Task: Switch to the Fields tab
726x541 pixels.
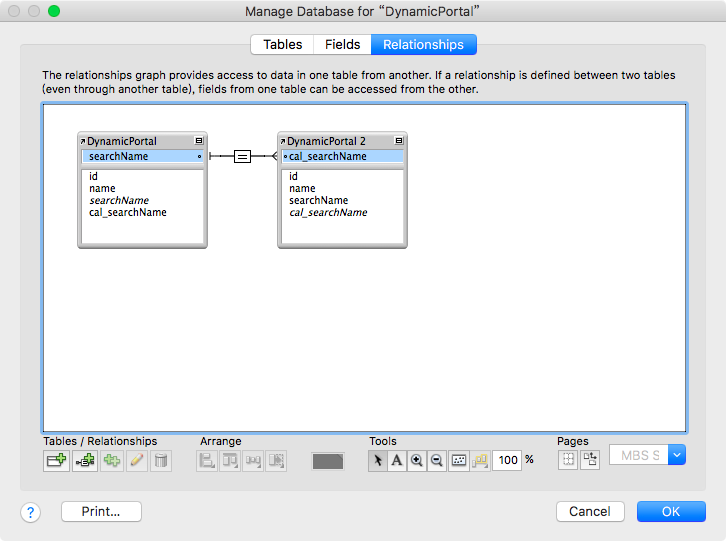Action: tap(342, 44)
